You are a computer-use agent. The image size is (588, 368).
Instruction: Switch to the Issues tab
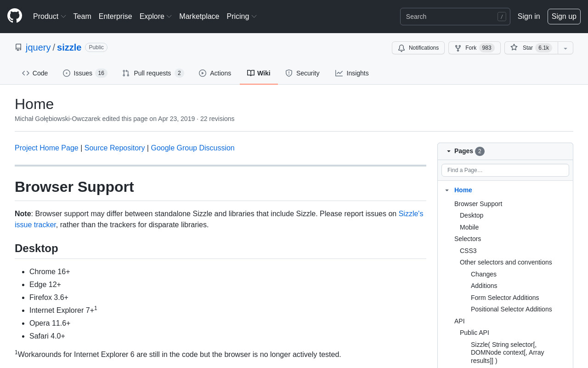click(85, 73)
